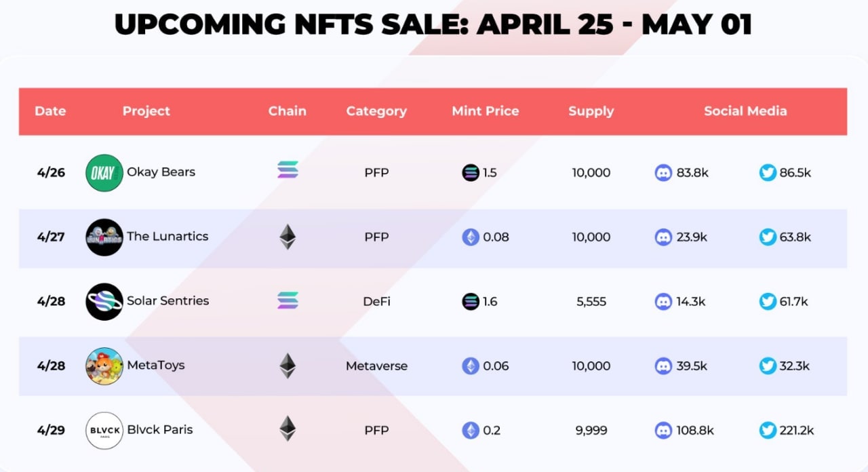The height and width of the screenshot is (472, 868).
Task: Click the Blvck Paris logo
Action: coord(104,430)
